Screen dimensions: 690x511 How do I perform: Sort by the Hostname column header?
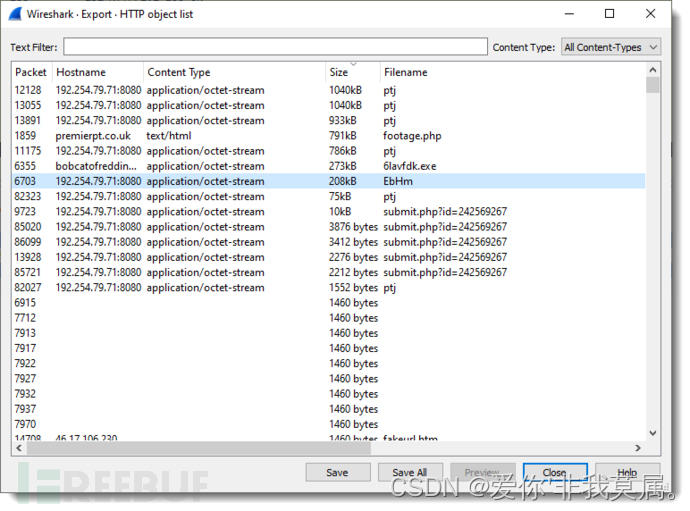[98, 72]
